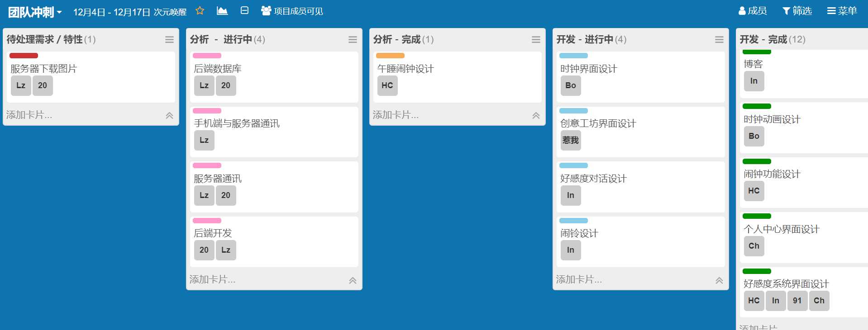Open the 午睡闹钟设计 card
Image resolution: width=868 pixels, height=330 pixels.
(405, 69)
